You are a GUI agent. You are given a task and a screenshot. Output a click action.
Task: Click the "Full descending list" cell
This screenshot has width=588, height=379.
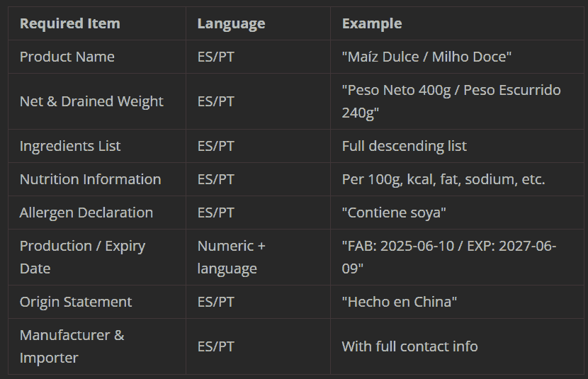click(x=404, y=146)
